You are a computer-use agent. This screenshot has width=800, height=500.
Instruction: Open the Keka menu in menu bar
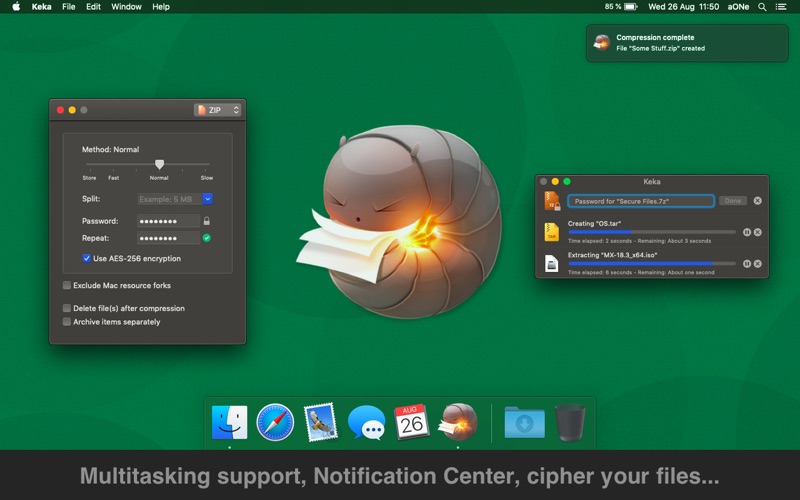point(41,7)
